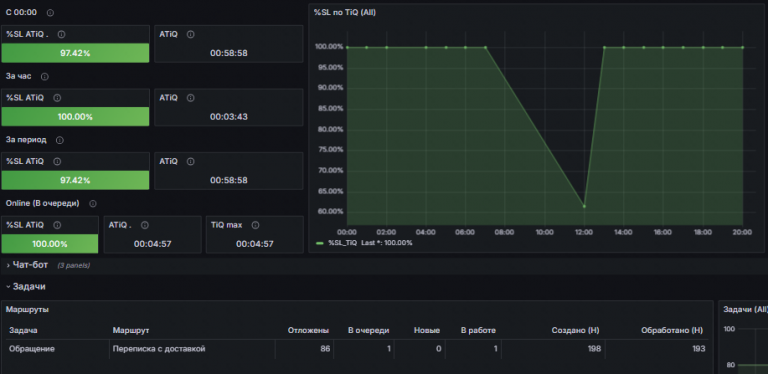Open the %SL по TiQ (All) panel title
The image size is (768, 374).
pos(345,12)
